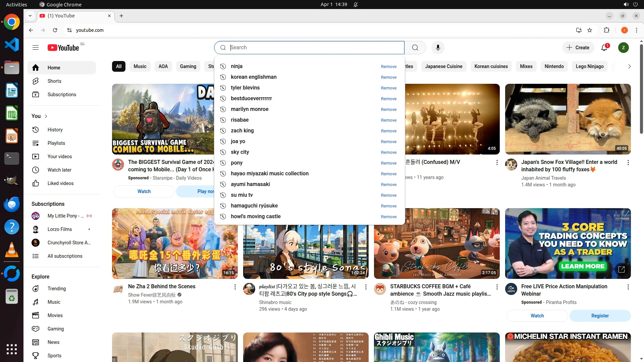Bookmark this page with star icon

point(590,30)
